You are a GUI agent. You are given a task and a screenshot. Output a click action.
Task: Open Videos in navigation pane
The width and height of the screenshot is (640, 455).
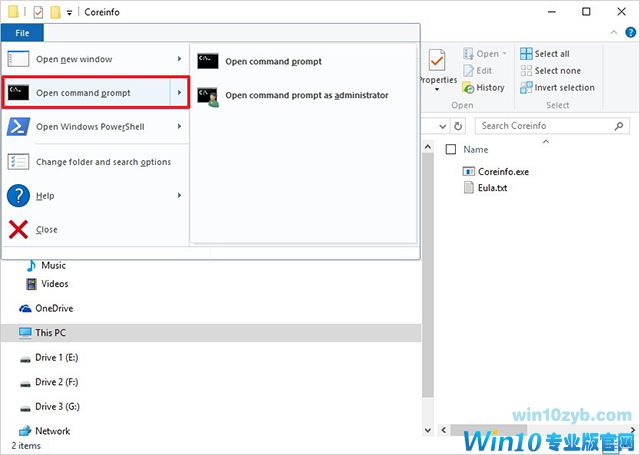[47, 284]
